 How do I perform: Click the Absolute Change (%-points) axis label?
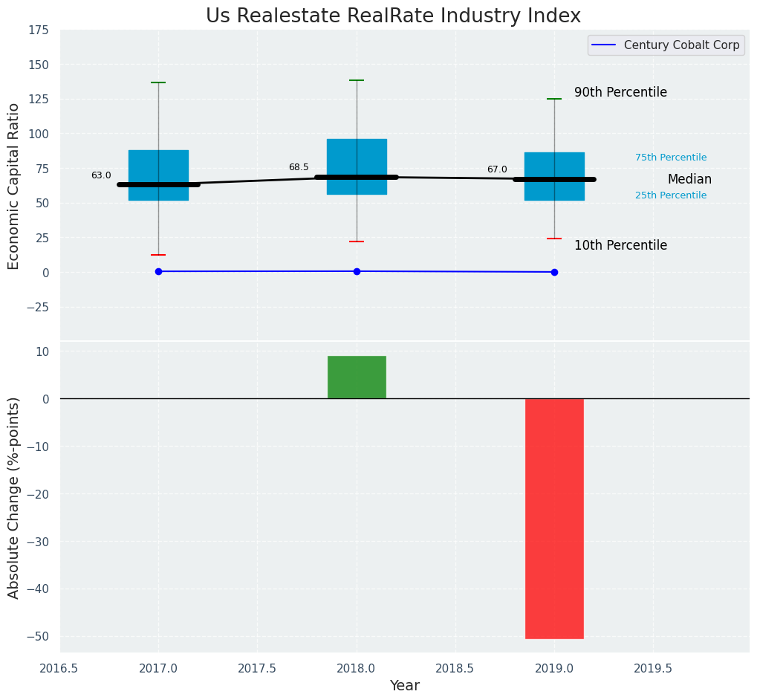[x=14, y=497]
